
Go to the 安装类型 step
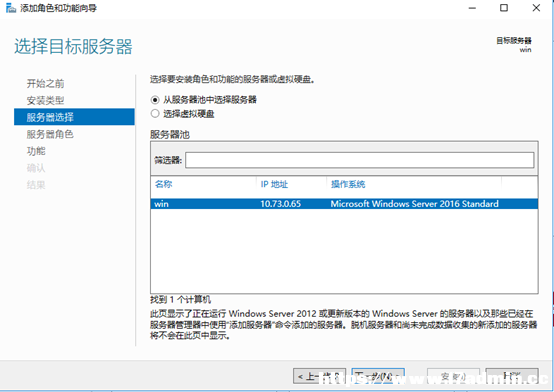pyautogui.click(x=45, y=100)
